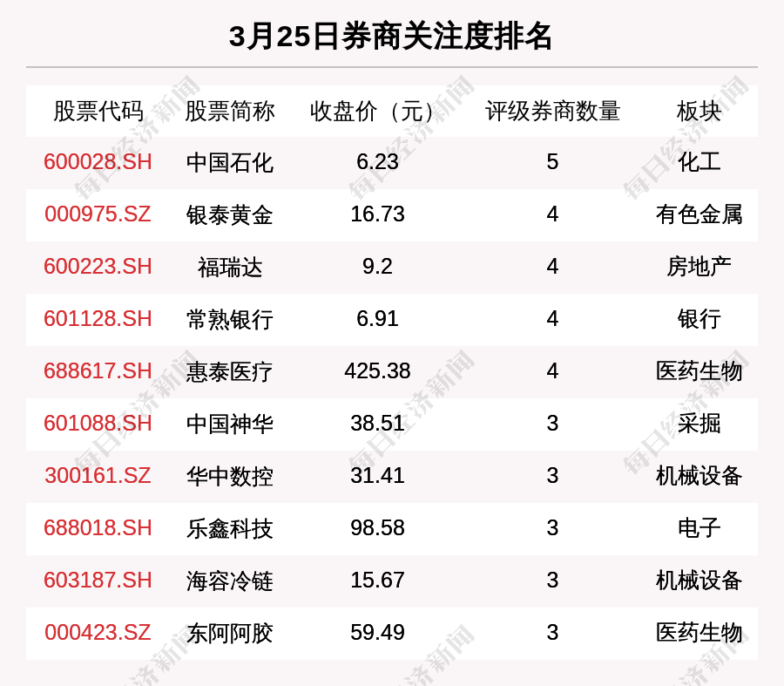Select stock name 海容冷链
Image resolution: width=784 pixels, height=686 pixels.
coord(229,581)
